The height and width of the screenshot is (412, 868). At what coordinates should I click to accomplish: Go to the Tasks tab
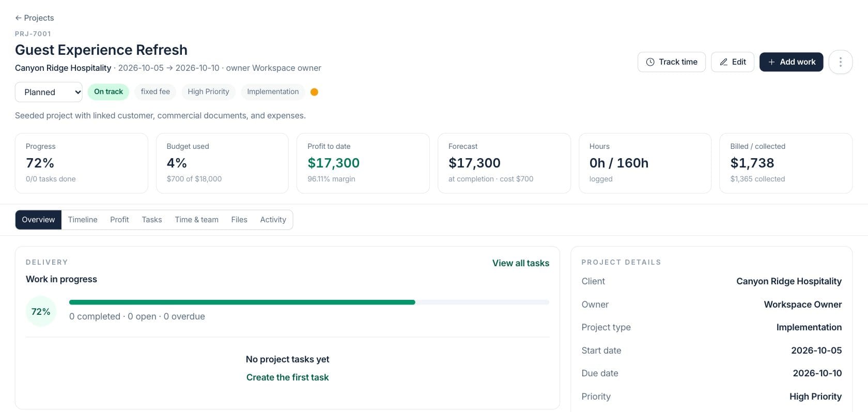[152, 220]
